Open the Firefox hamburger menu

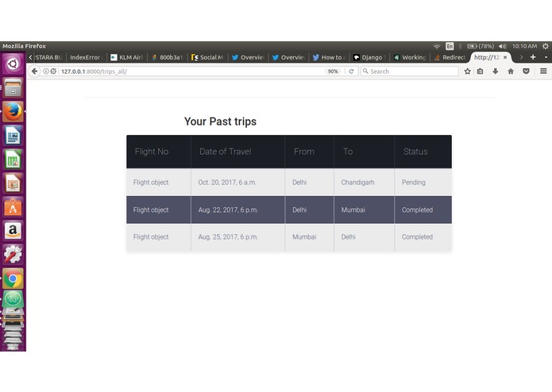(543, 71)
